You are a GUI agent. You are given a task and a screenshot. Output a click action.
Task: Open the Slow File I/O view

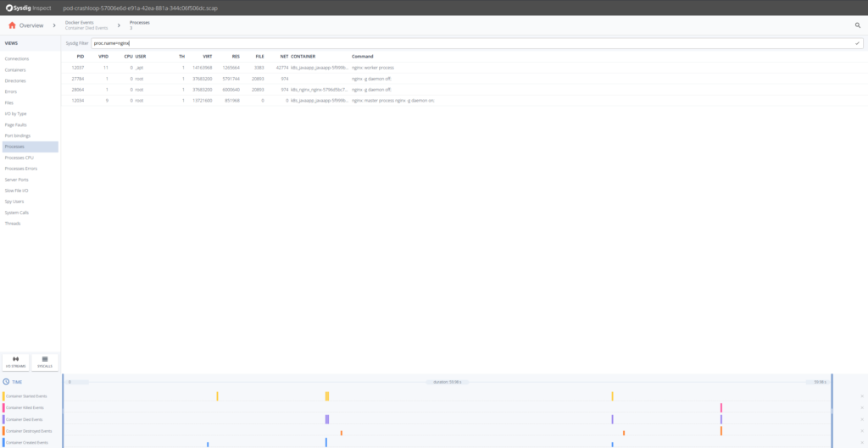16,191
